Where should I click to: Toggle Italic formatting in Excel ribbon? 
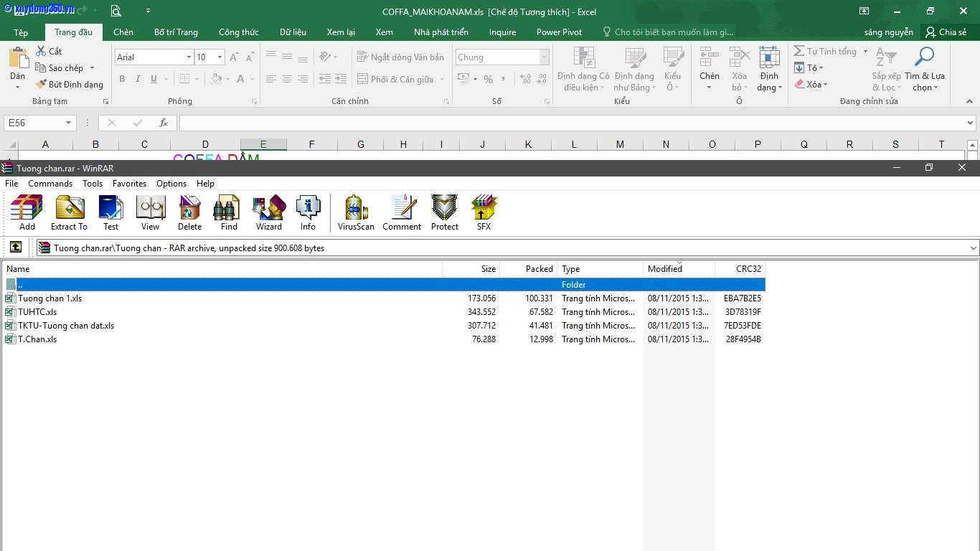pyautogui.click(x=138, y=79)
